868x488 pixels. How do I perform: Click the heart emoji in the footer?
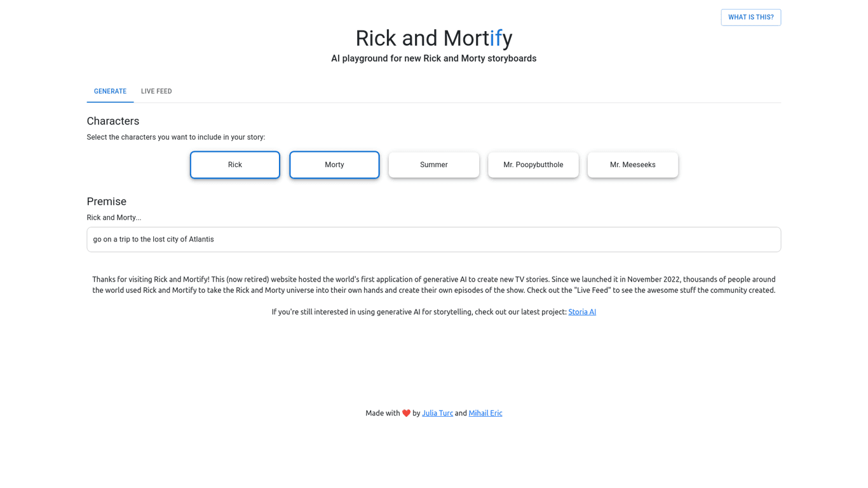pos(406,413)
